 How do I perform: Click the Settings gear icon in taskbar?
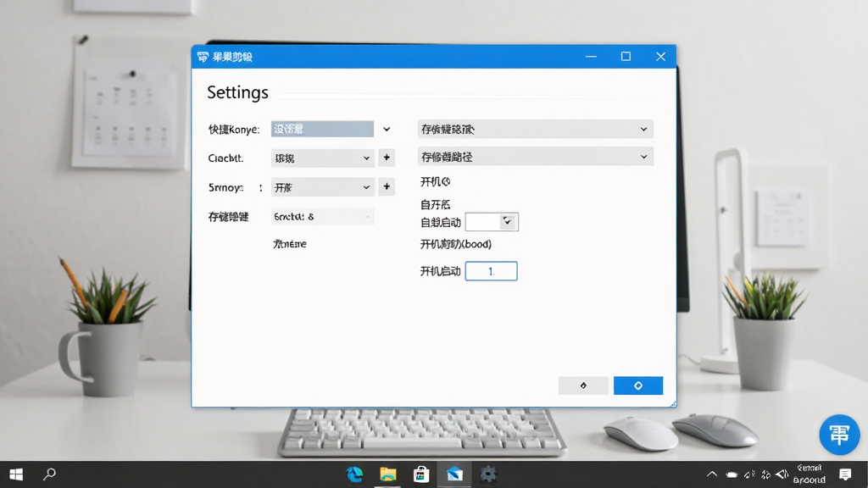click(487, 474)
